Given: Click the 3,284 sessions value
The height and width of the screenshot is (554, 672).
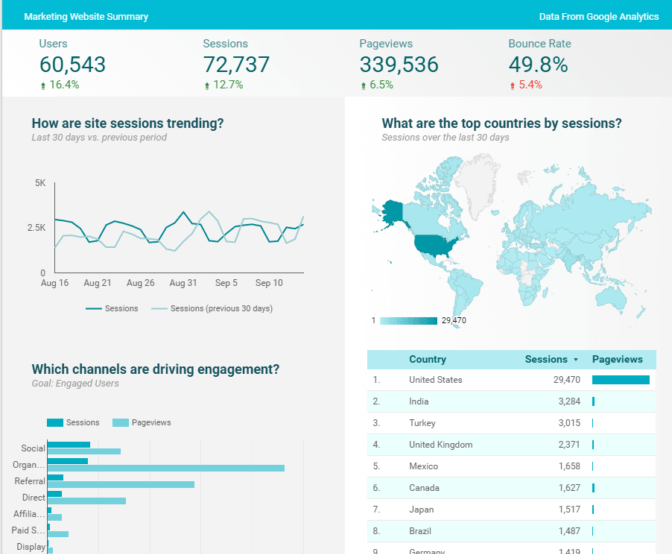Looking at the screenshot, I should 569,401.
